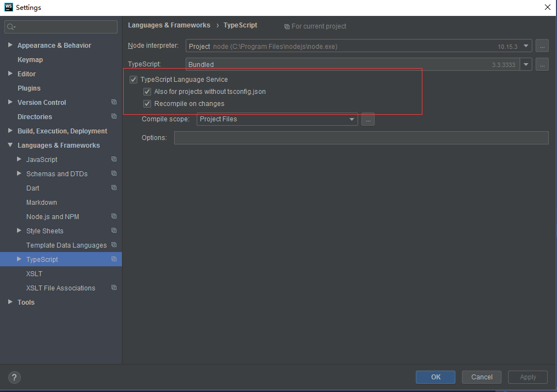Click project-level icon beside JavaScript row
This screenshot has width=557, height=392.
tap(114, 159)
